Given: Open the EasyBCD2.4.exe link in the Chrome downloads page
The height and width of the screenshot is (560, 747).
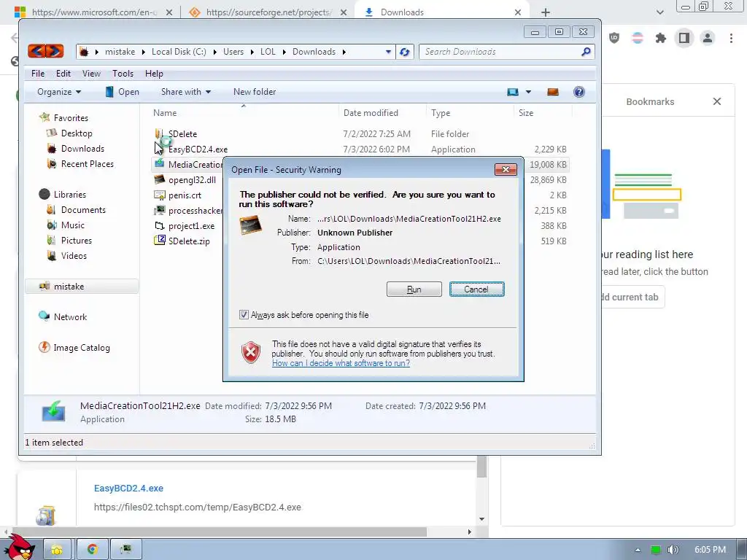Looking at the screenshot, I should click(128, 488).
